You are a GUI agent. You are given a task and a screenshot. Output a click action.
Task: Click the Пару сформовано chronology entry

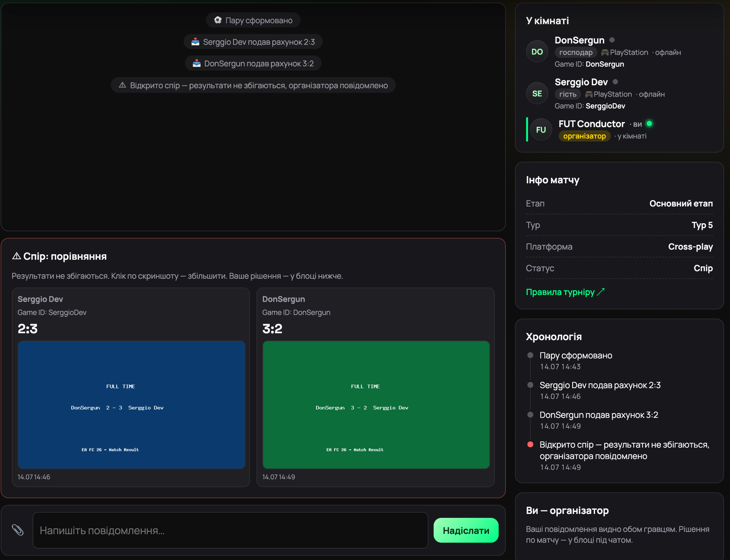pyautogui.click(x=576, y=356)
